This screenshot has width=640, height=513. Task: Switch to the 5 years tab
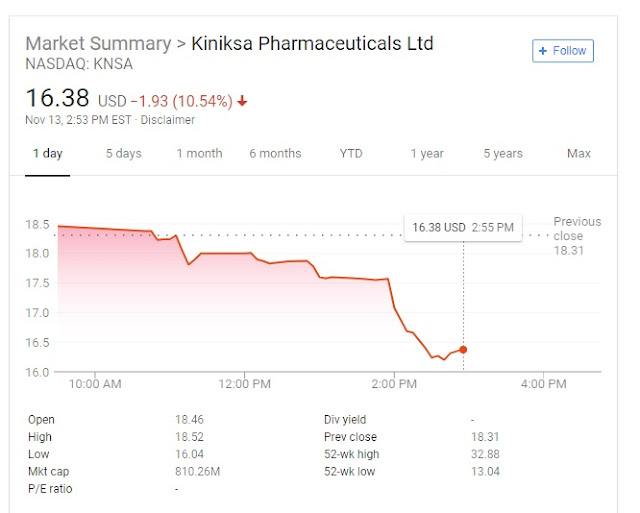coord(503,154)
